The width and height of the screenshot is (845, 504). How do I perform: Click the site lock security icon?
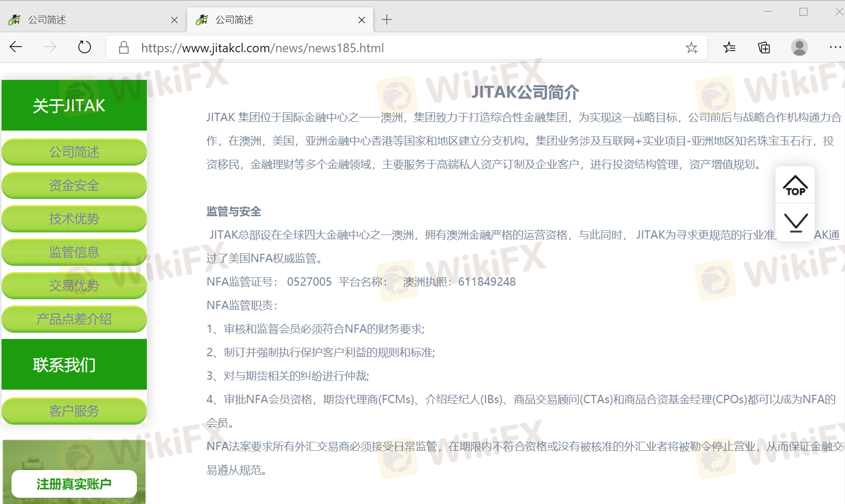[124, 48]
